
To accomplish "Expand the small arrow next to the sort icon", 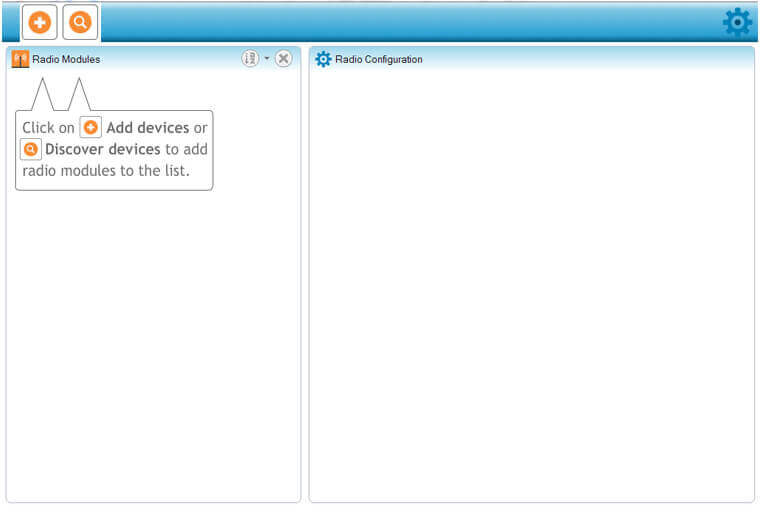I will tap(267, 59).
